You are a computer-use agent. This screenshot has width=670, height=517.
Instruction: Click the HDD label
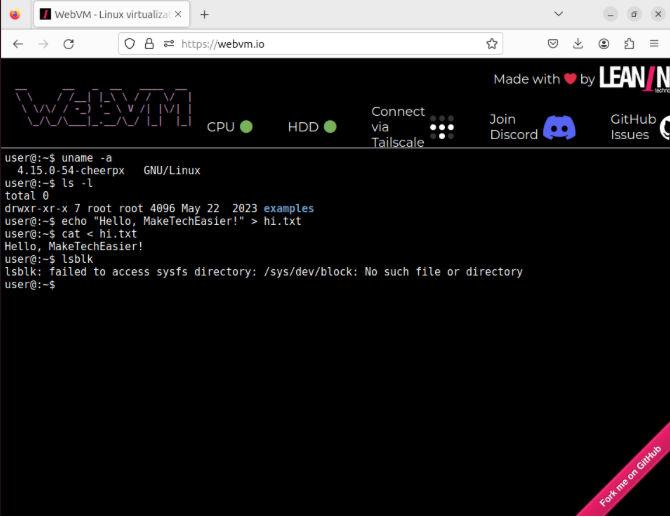coord(303,127)
